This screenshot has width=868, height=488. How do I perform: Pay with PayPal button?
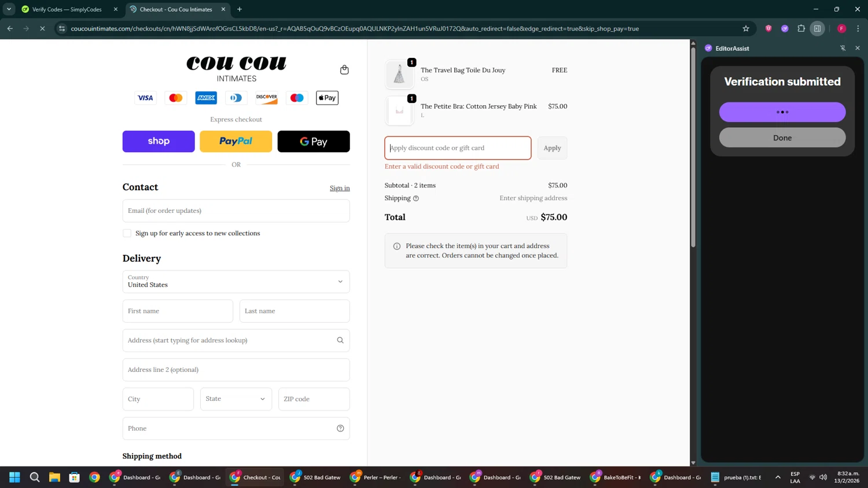pos(236,142)
